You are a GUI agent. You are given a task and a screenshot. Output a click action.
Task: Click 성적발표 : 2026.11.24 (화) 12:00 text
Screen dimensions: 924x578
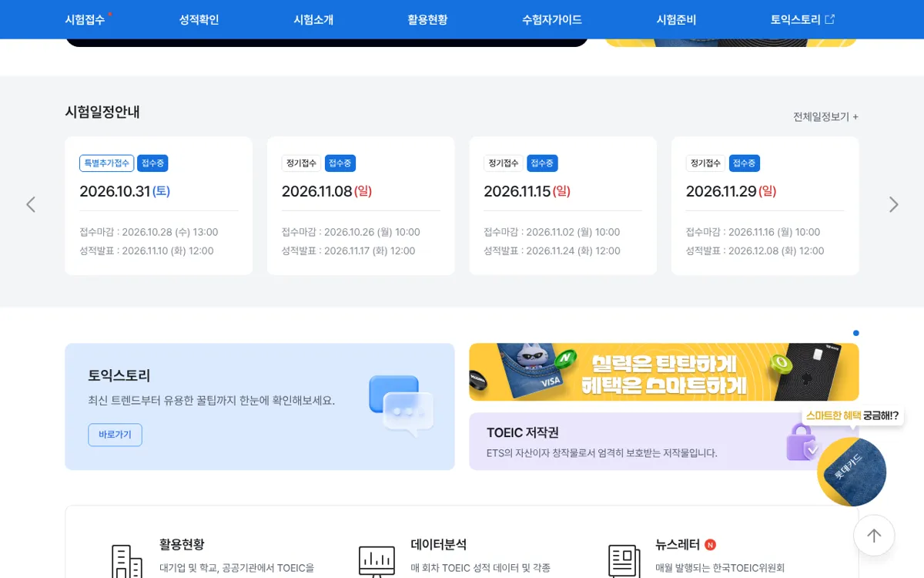point(552,250)
